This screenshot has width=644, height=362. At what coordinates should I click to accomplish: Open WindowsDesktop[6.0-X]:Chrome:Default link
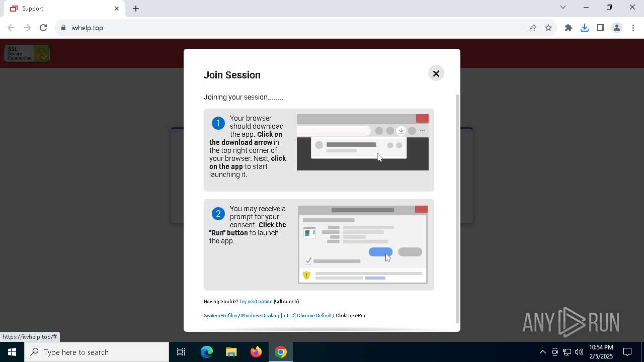tap(286, 316)
